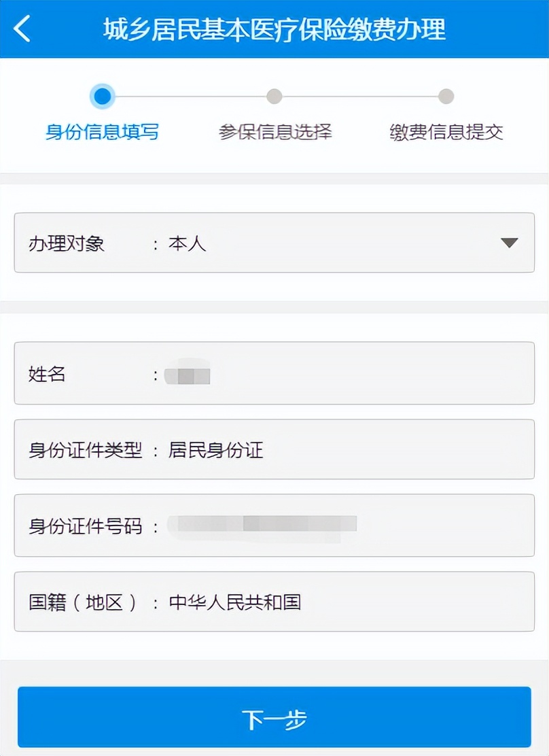Tap the 姓名 name field

[274, 374]
